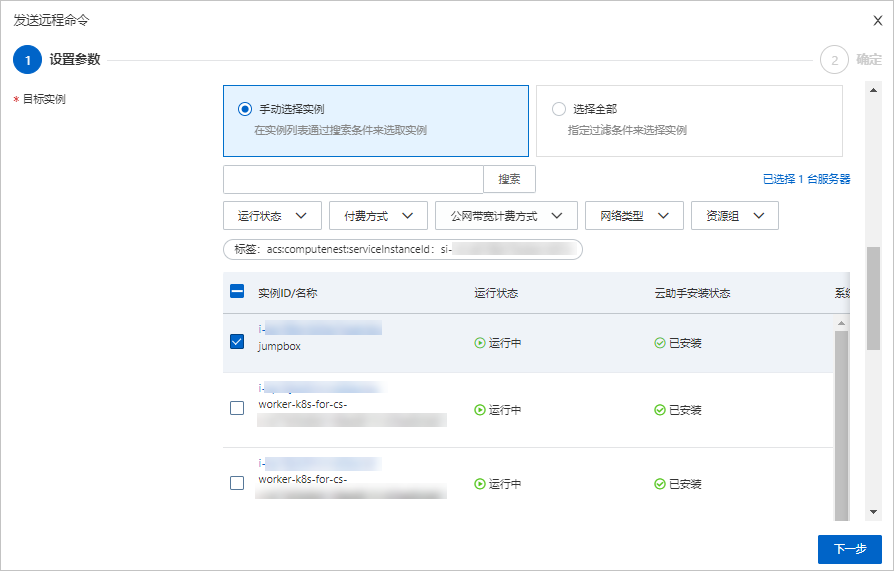Expand the 资源组 filter dropdown
The image size is (894, 571).
pyautogui.click(x=734, y=216)
